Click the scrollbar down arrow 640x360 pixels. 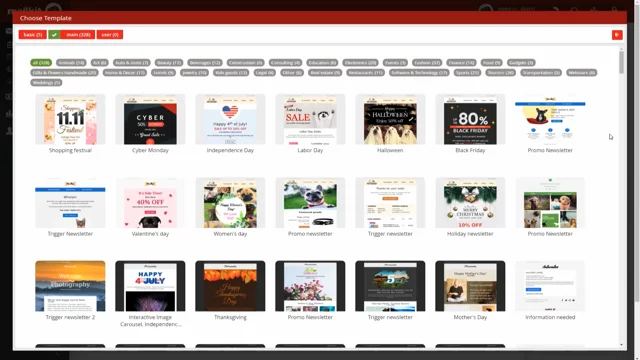pos(621,345)
